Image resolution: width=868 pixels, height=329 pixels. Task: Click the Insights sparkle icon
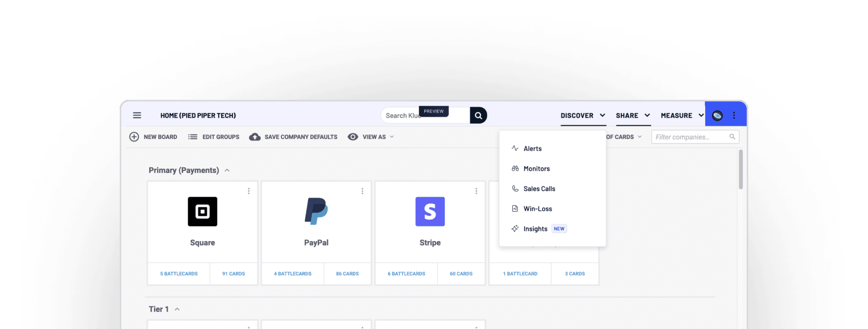click(515, 229)
